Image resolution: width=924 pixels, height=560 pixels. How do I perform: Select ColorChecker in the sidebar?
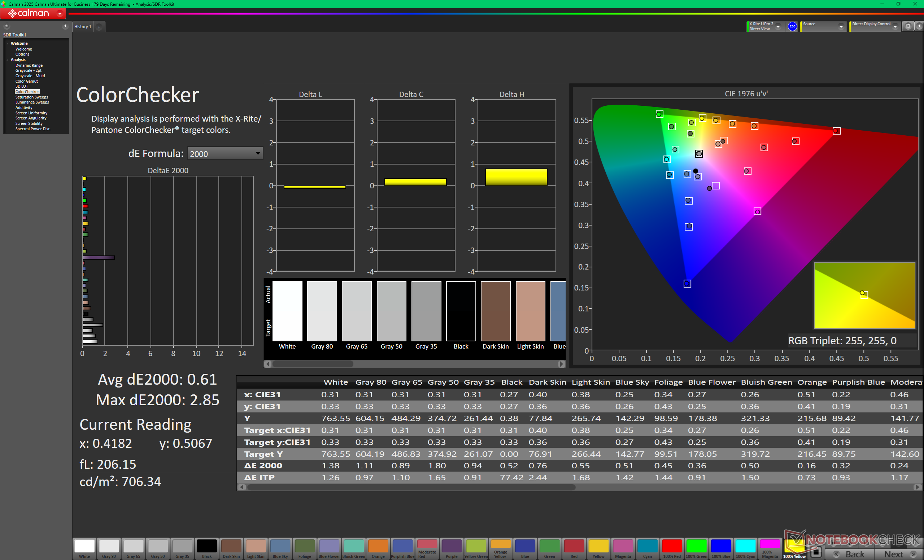click(27, 92)
